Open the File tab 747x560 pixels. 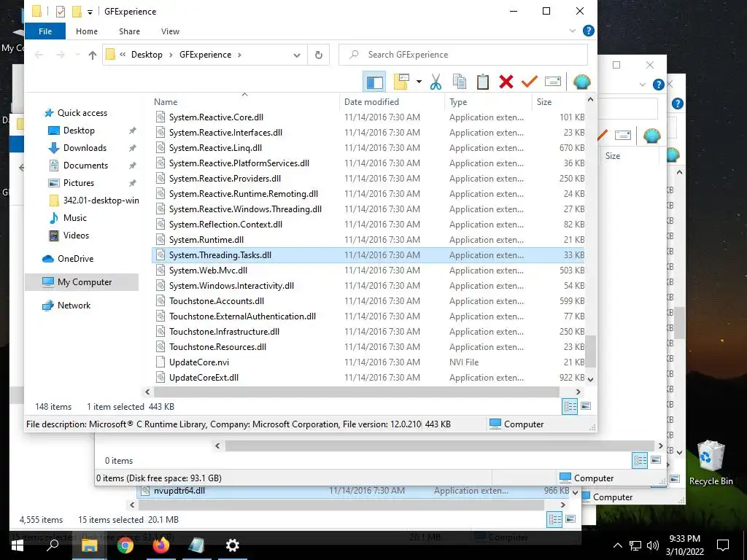[x=45, y=31]
